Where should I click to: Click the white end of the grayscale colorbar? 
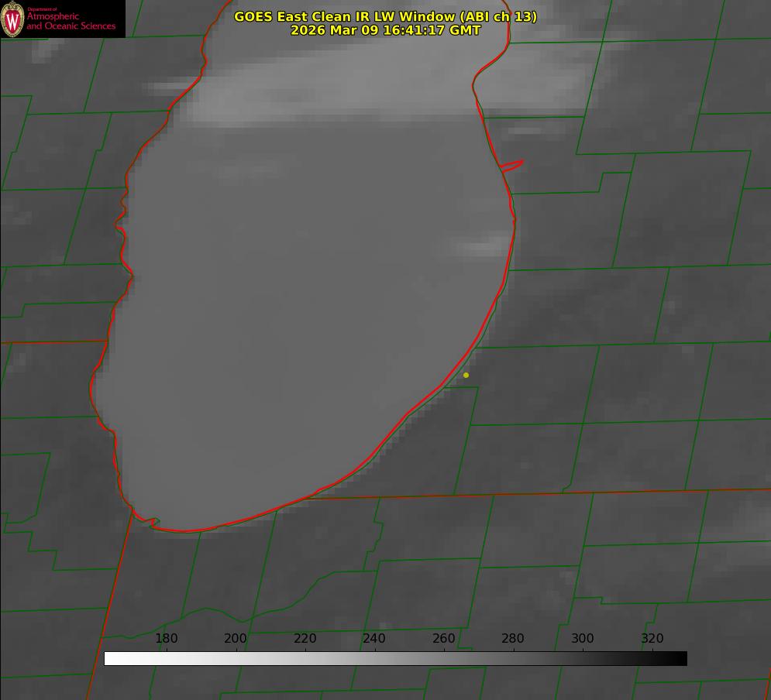click(x=110, y=659)
